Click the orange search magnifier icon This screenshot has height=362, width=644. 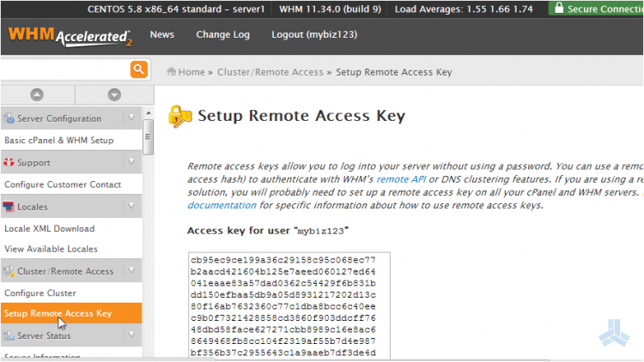139,69
